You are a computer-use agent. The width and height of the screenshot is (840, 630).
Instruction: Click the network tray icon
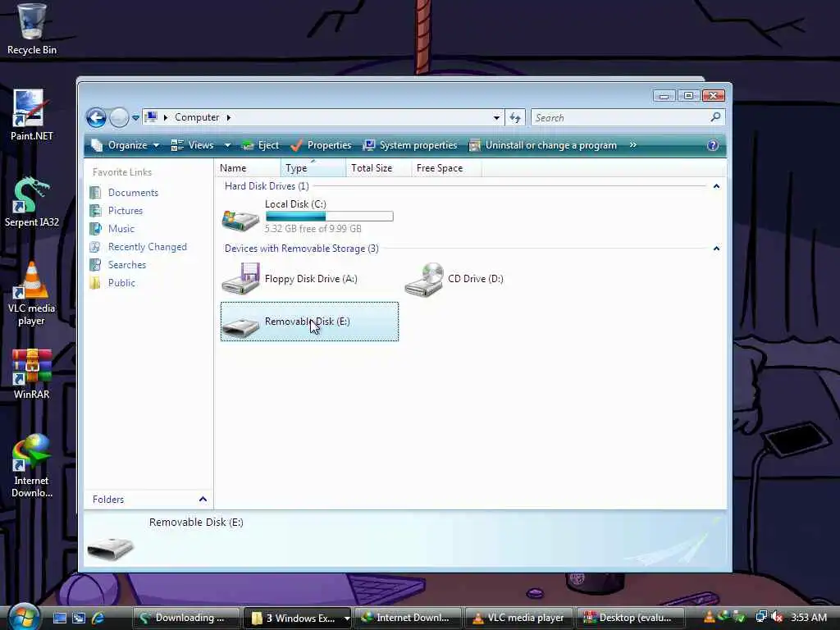(760, 617)
